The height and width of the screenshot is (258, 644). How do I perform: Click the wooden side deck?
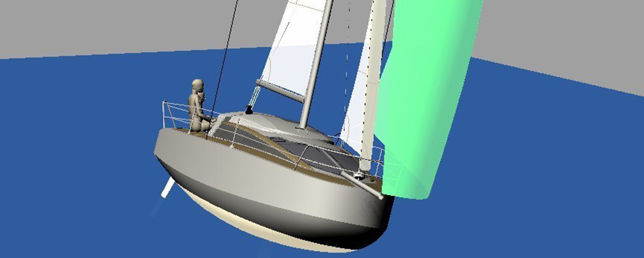pos(275,160)
